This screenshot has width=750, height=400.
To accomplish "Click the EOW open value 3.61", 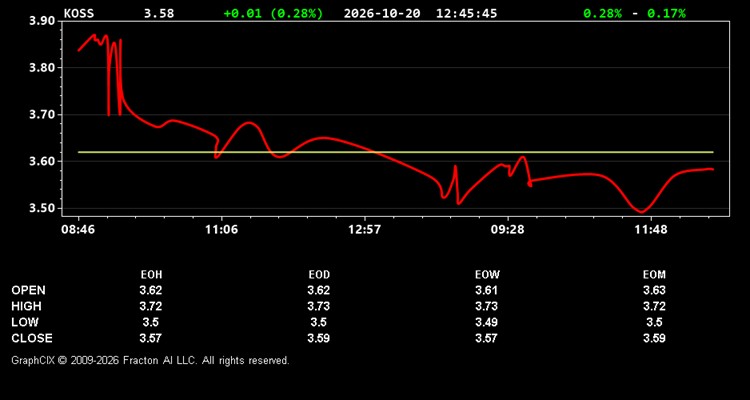I will click(486, 290).
